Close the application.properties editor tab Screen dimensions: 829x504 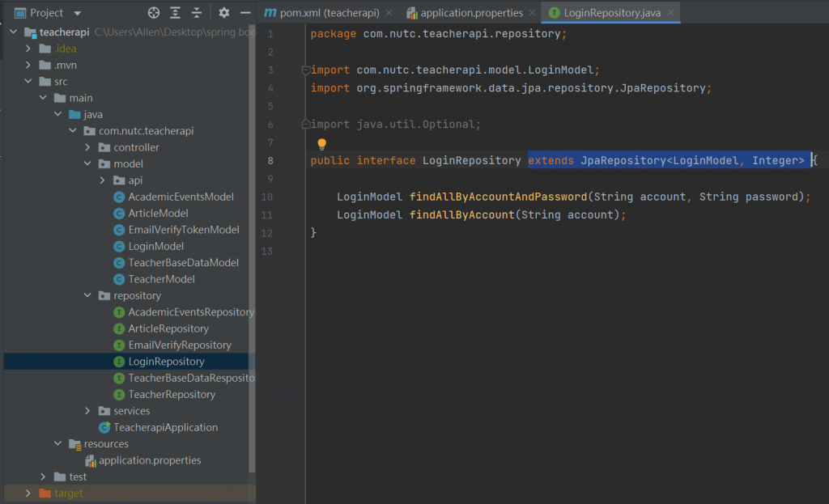pyautogui.click(x=532, y=13)
